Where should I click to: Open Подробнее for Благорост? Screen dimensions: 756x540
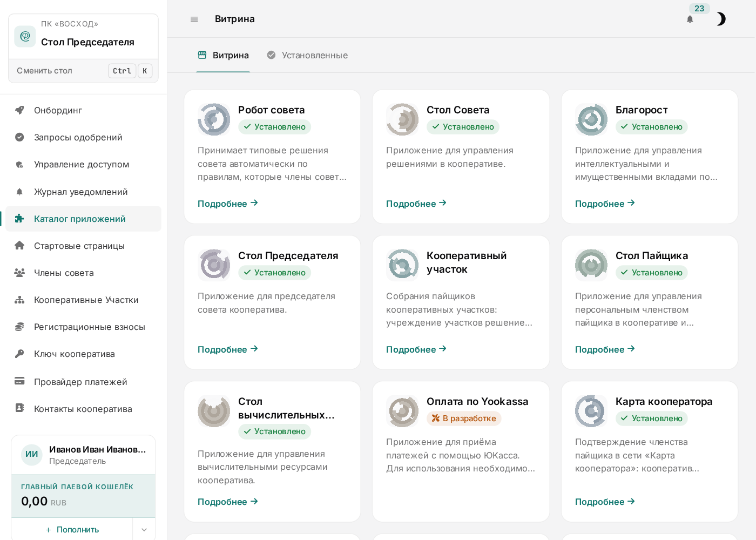[605, 204]
